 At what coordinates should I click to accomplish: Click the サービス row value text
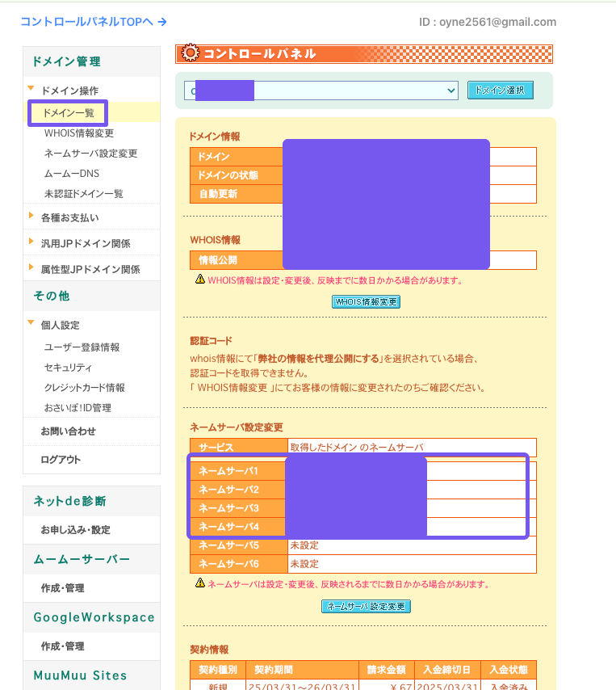click(x=357, y=448)
